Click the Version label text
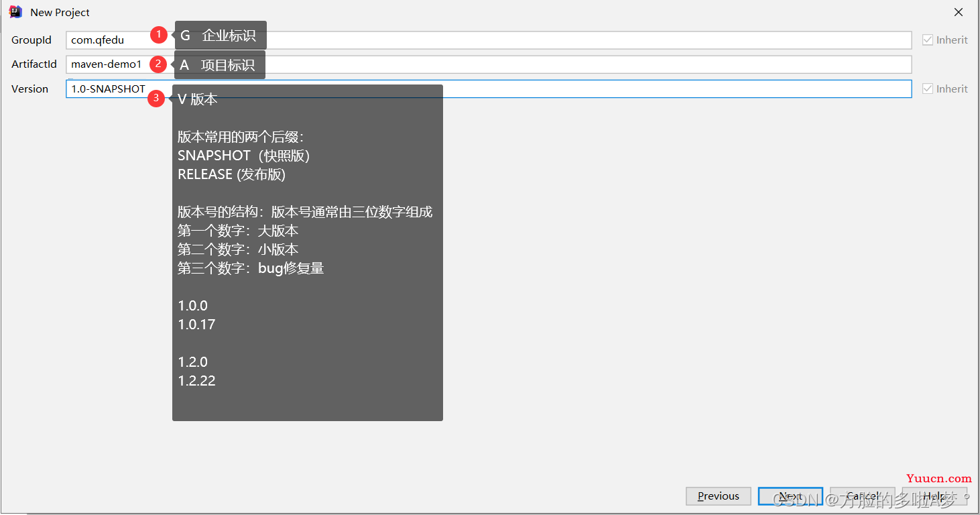980x515 pixels. coord(30,89)
